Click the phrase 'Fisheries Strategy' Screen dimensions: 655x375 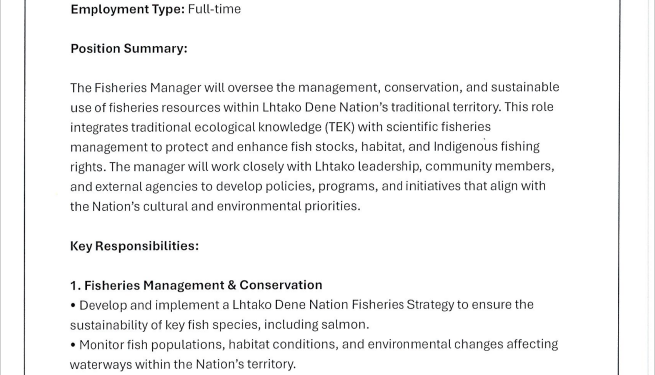(x=403, y=305)
